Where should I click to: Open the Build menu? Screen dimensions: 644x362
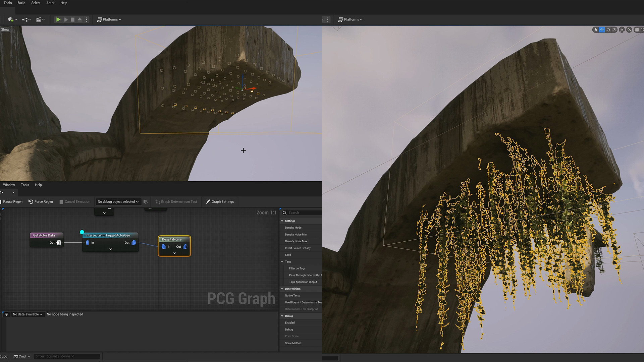click(x=21, y=3)
